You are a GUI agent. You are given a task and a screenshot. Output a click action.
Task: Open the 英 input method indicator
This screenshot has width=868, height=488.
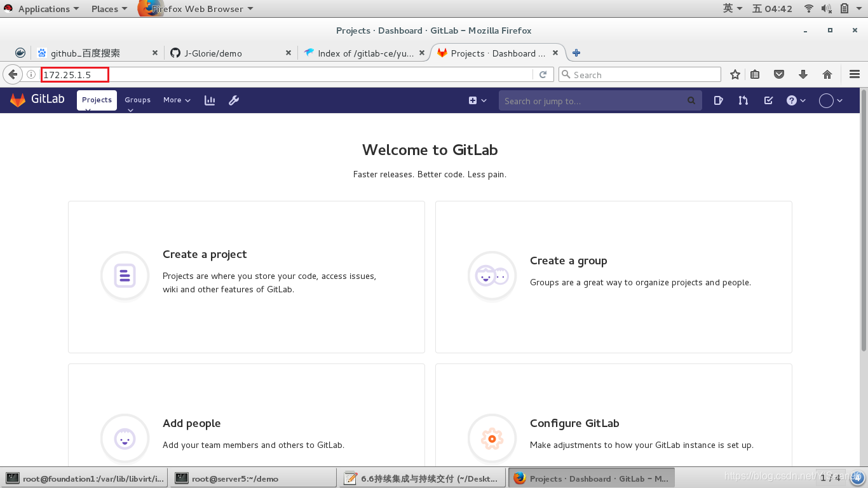(x=733, y=8)
